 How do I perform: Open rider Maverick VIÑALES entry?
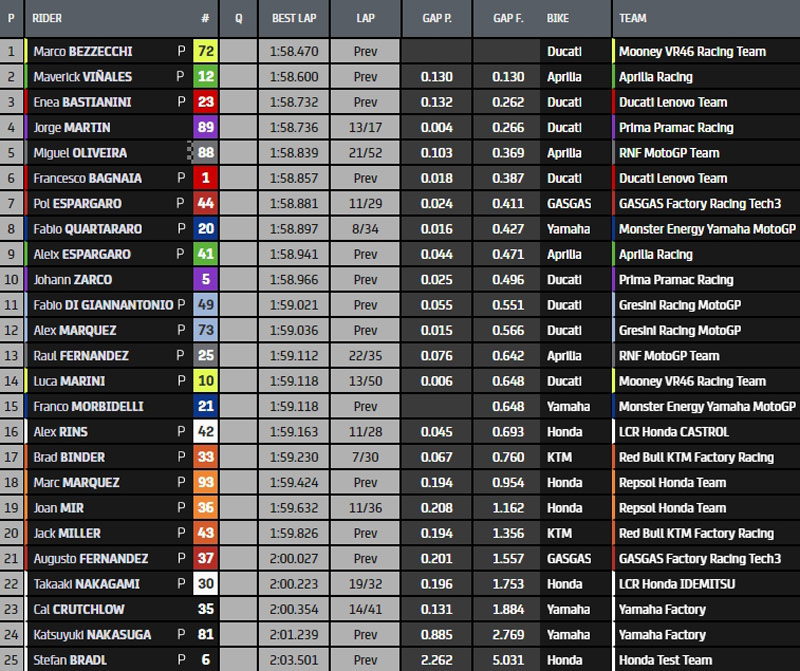(x=82, y=77)
